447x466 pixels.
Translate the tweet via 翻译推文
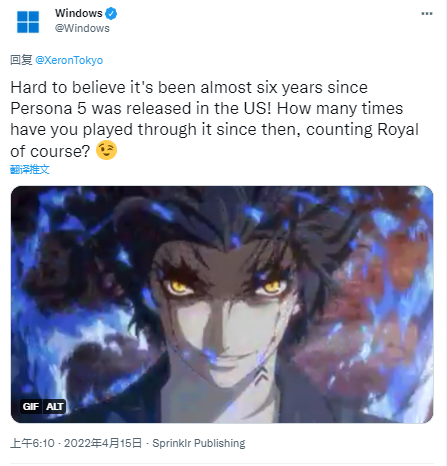pyautogui.click(x=30, y=170)
